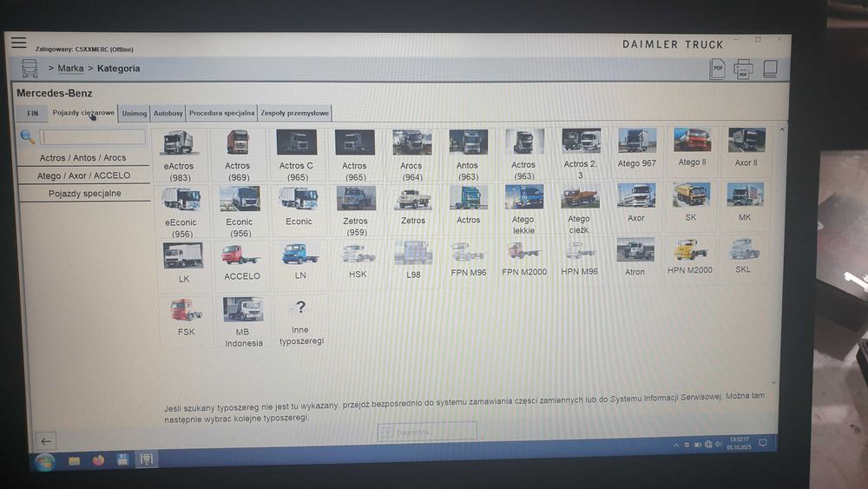Select the eEconic (956) icon

[x=181, y=200]
